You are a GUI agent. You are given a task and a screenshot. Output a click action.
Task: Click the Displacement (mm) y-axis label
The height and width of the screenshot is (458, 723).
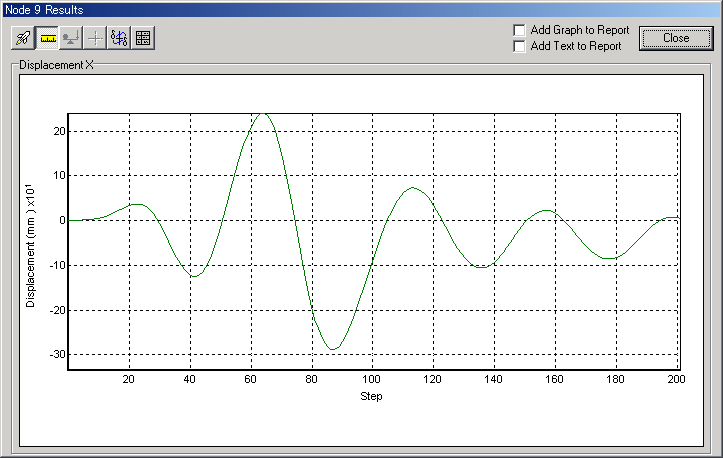pyautogui.click(x=31, y=240)
